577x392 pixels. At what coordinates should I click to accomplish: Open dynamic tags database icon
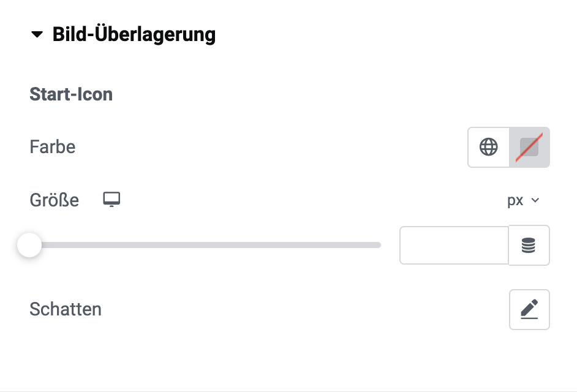click(529, 245)
